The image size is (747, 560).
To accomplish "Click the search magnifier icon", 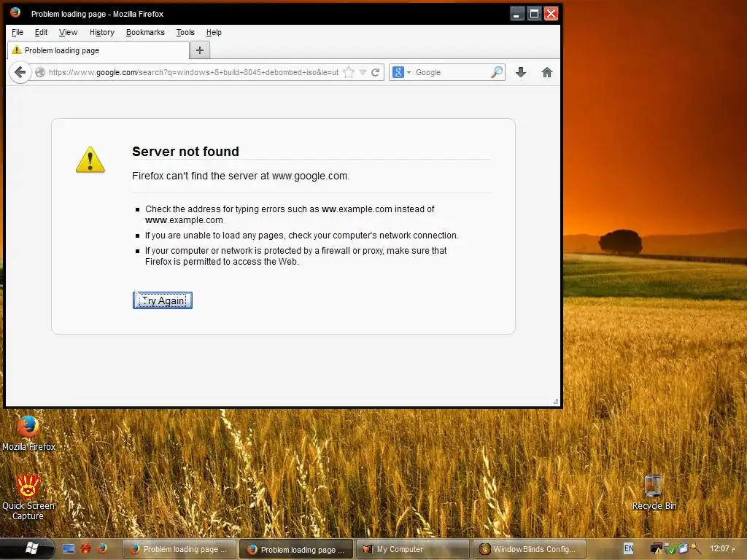I will click(497, 72).
